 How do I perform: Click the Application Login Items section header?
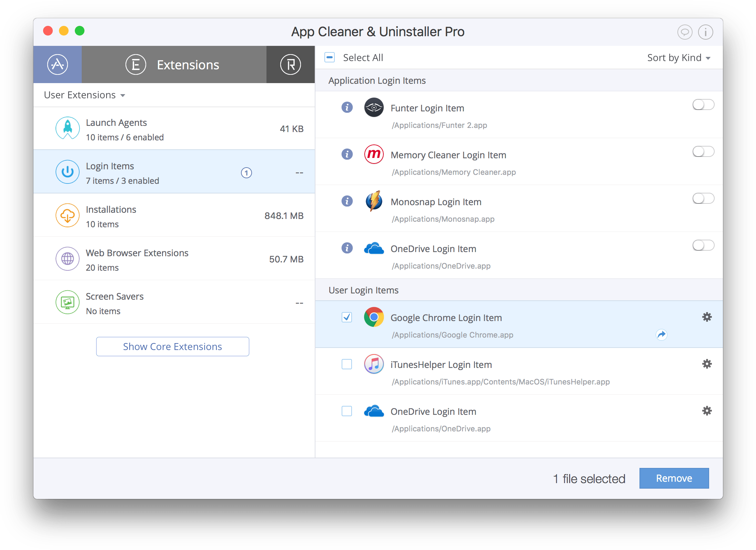(x=519, y=80)
